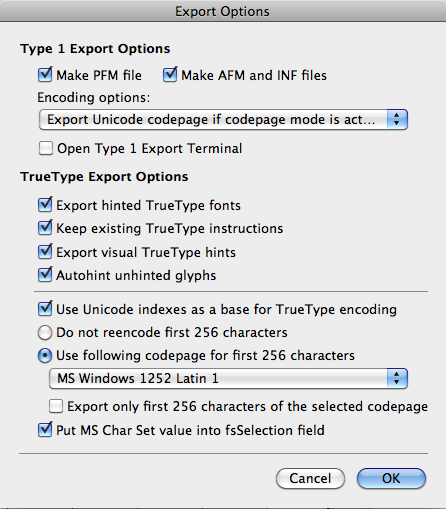Open the Encoding options dropdown
The image size is (446, 509).
click(x=223, y=119)
